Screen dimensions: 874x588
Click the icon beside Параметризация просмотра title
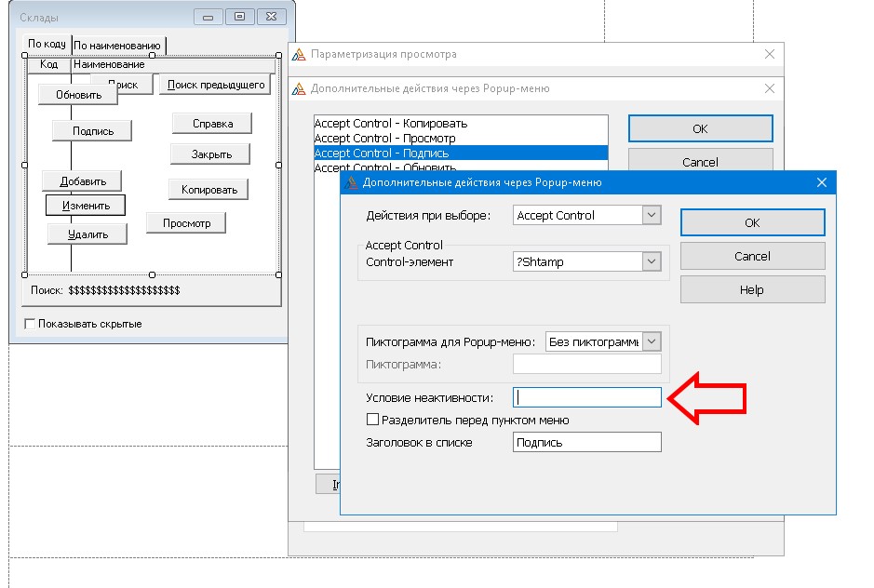(299, 54)
